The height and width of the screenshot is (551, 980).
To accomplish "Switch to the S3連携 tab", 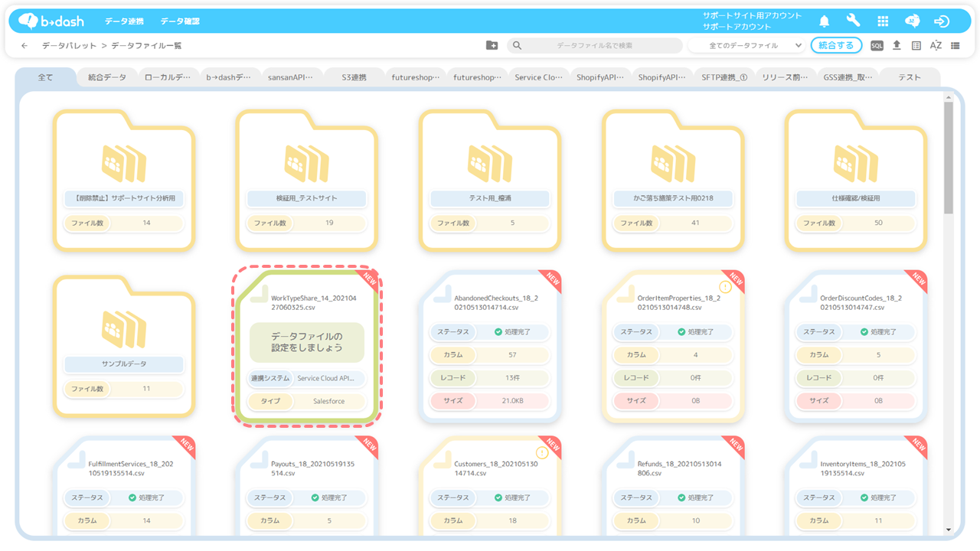I will (353, 77).
